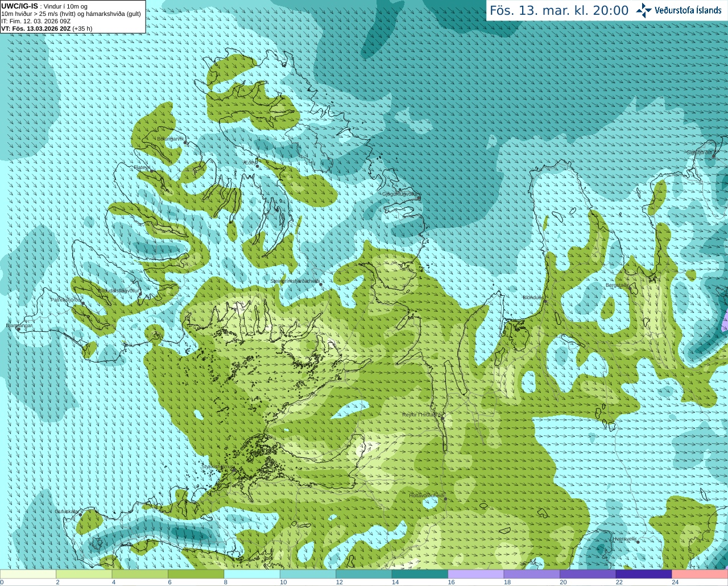Click the 'IT: Fim. 12. 03. 2026 09Z' line
This screenshot has width=728, height=586.
coord(36,21)
